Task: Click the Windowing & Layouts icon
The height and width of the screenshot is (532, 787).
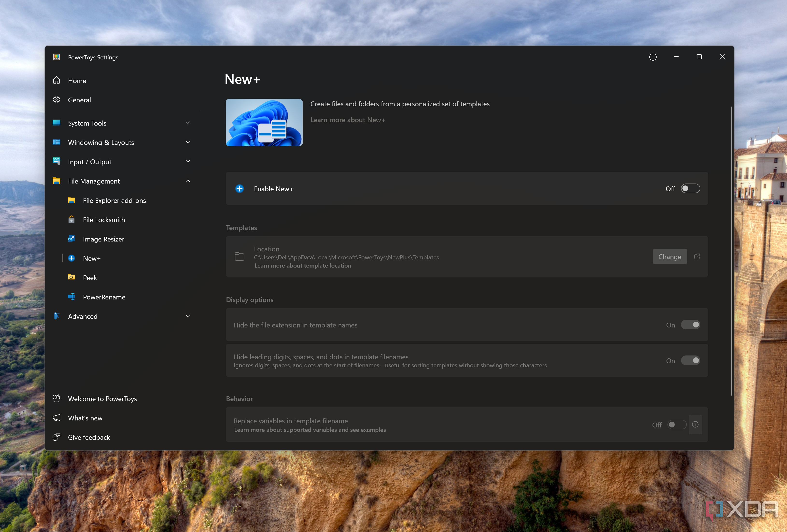Action: click(57, 142)
